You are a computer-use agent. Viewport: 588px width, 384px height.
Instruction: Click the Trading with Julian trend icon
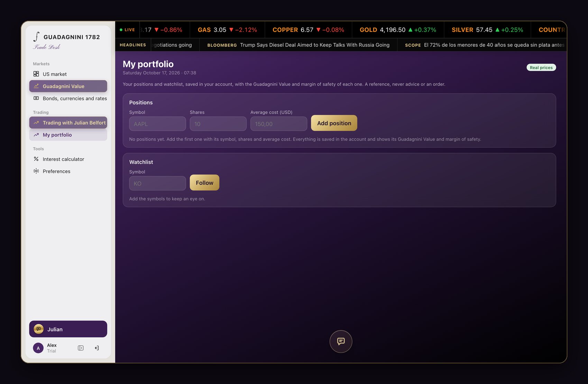(36, 123)
